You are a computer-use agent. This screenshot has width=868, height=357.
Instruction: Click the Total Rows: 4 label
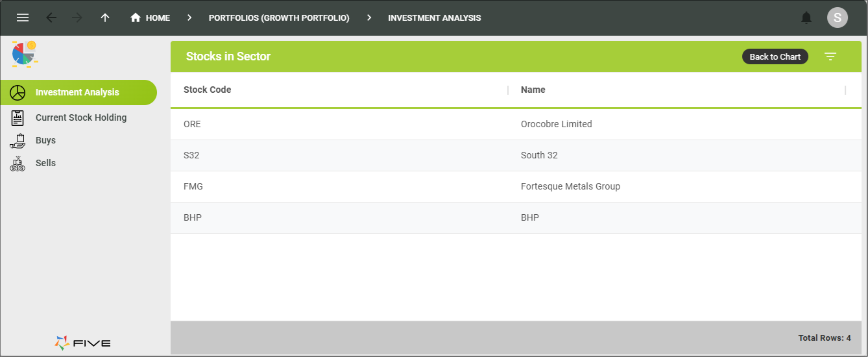pyautogui.click(x=825, y=338)
